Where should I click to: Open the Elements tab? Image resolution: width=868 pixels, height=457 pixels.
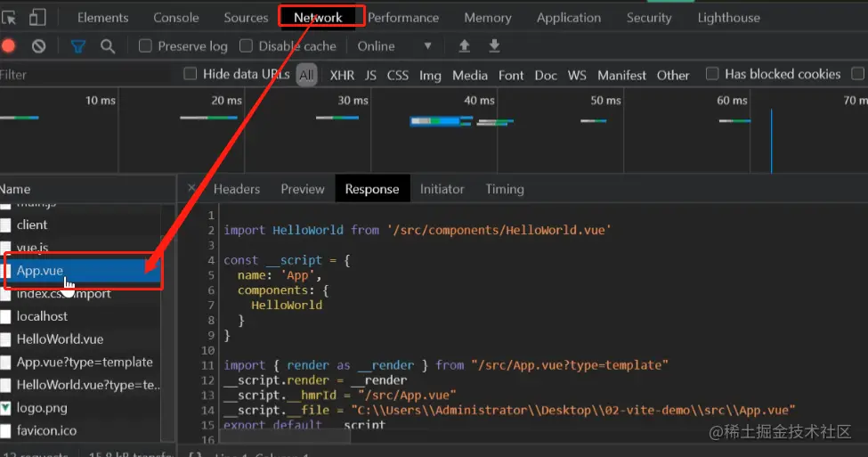[103, 18]
